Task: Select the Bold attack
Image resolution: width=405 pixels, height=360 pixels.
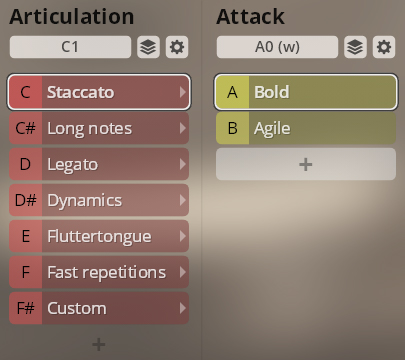Action: point(306,92)
